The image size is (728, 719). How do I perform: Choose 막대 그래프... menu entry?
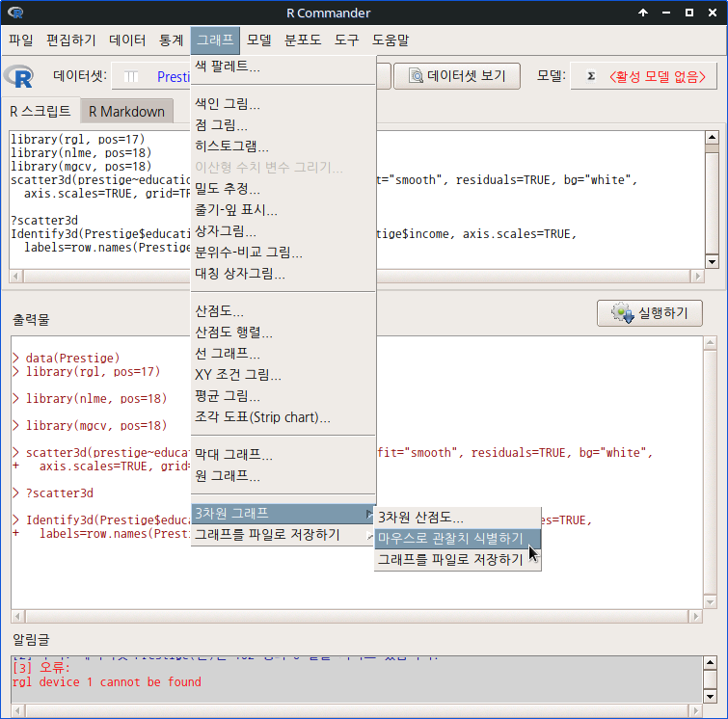pyautogui.click(x=283, y=454)
